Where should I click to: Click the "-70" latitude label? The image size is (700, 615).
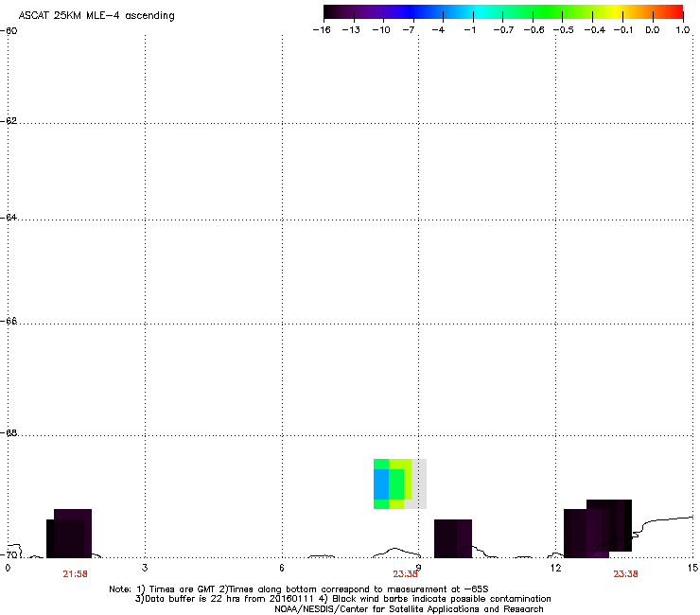point(9,554)
